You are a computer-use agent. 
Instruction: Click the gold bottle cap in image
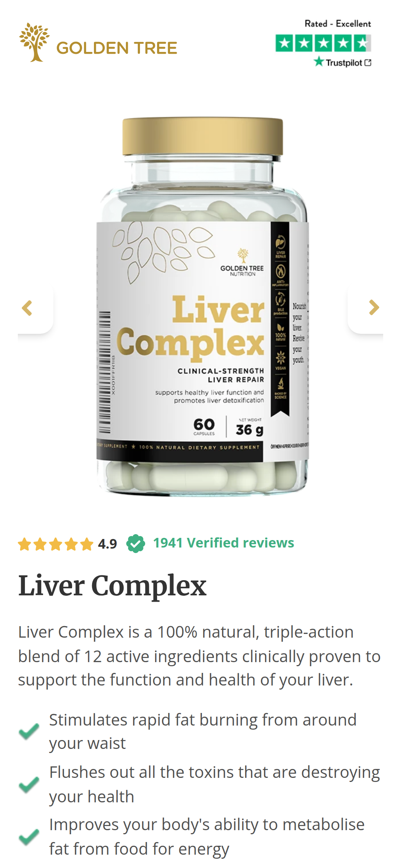(203, 137)
